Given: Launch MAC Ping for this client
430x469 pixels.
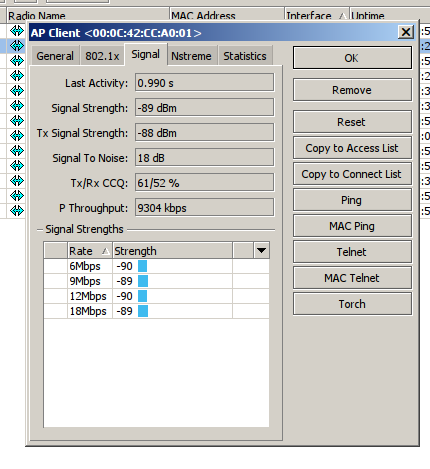Looking at the screenshot, I should (x=352, y=226).
